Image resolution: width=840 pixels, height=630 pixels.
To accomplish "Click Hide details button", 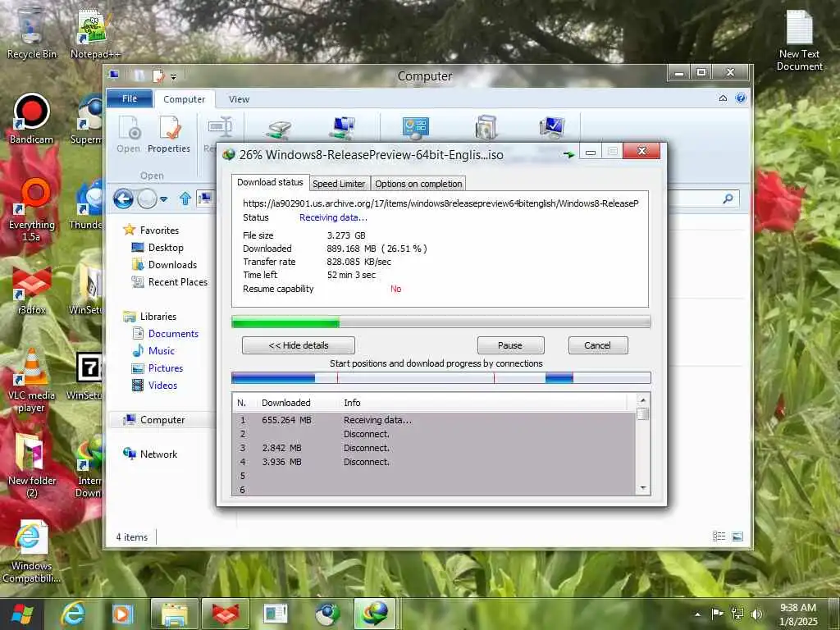I will pyautogui.click(x=299, y=345).
